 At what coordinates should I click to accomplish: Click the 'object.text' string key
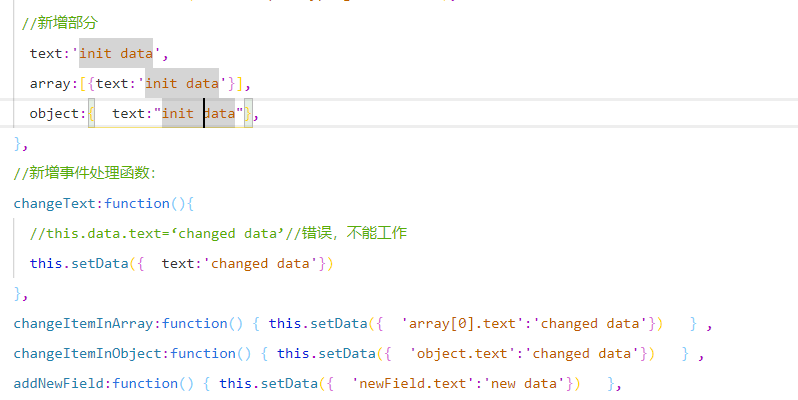click(x=462, y=354)
